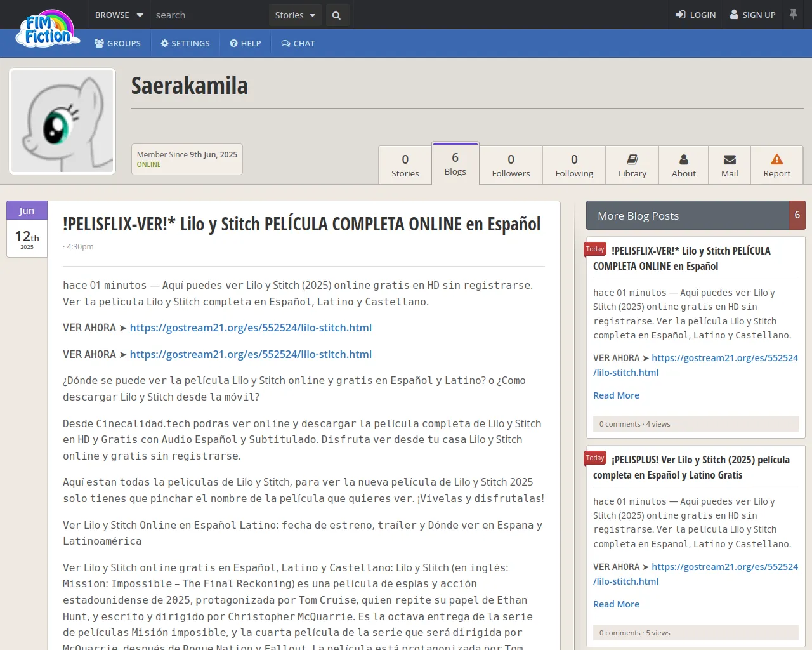Switch to the 0 Followers tab

pos(511,165)
